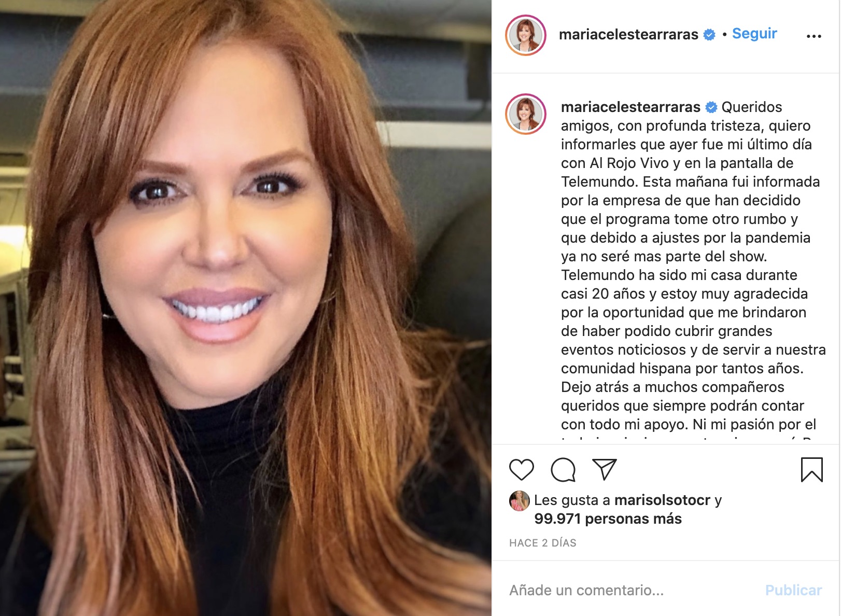Click the Publicar button
Image resolution: width=841 pixels, height=616 pixels.
[793, 590]
